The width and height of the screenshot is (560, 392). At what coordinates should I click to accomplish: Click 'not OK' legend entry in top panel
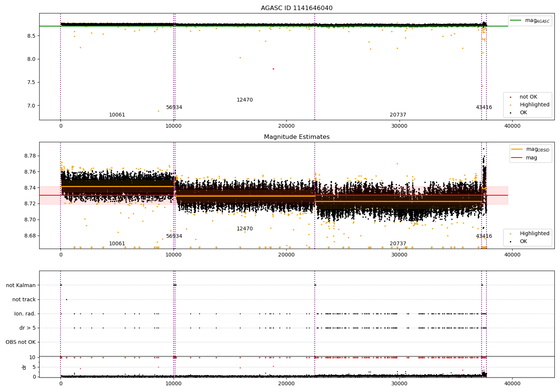pos(528,97)
